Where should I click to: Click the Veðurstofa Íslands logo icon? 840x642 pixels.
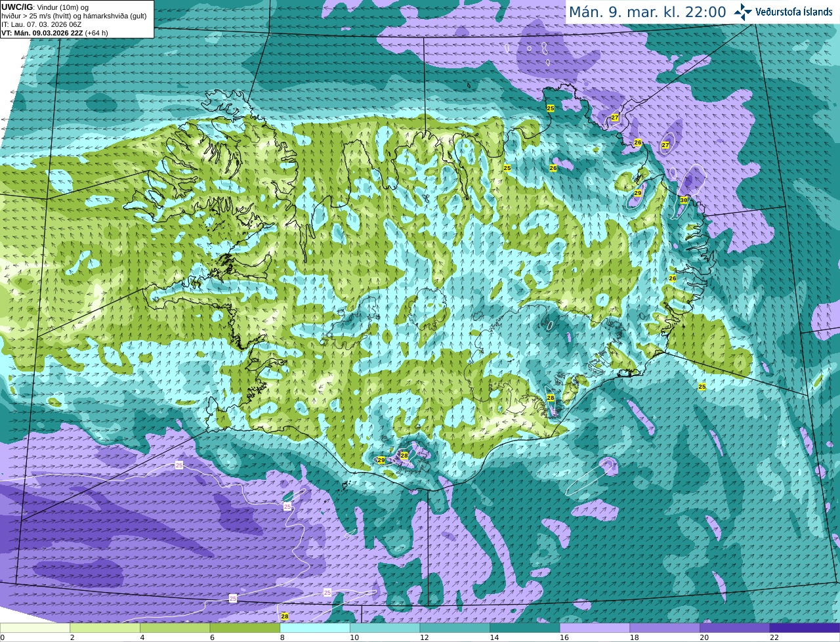coord(743,12)
